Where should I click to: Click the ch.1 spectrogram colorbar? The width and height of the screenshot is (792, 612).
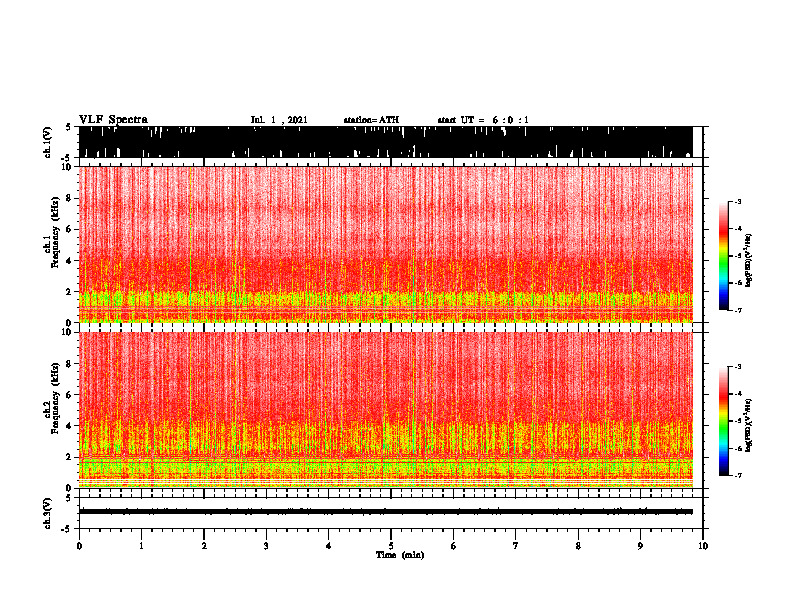[723, 255]
